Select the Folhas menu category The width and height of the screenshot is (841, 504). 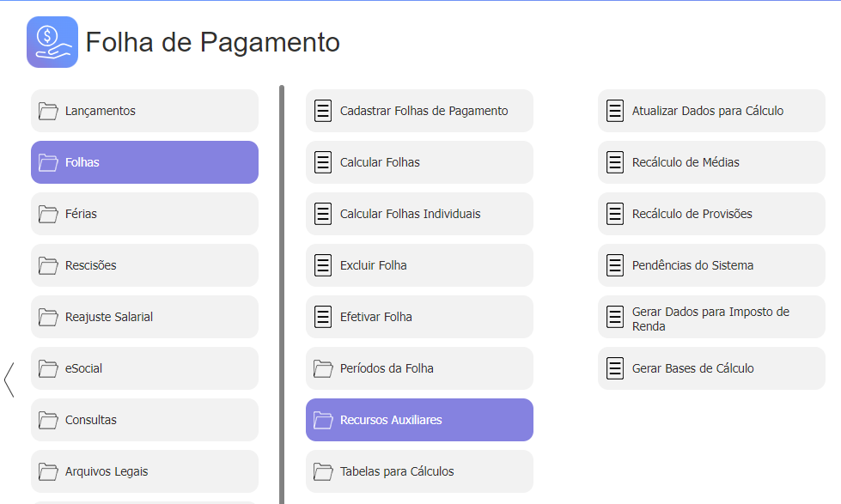coord(145,162)
